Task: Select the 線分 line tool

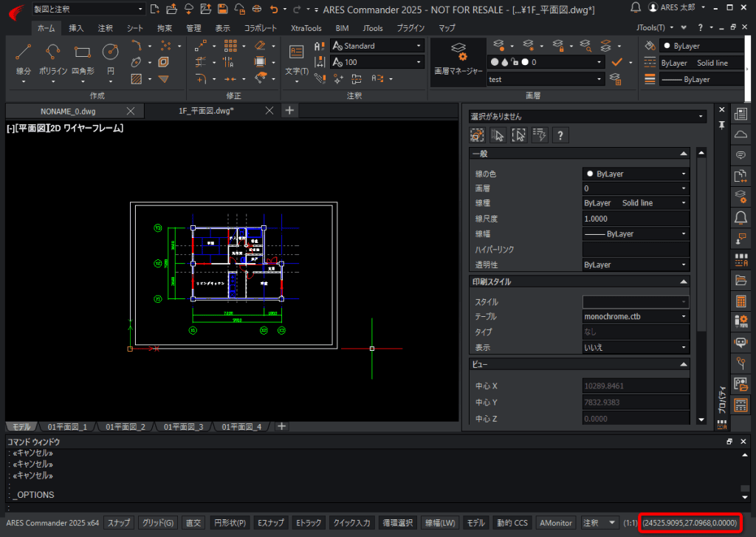Action: click(x=23, y=58)
